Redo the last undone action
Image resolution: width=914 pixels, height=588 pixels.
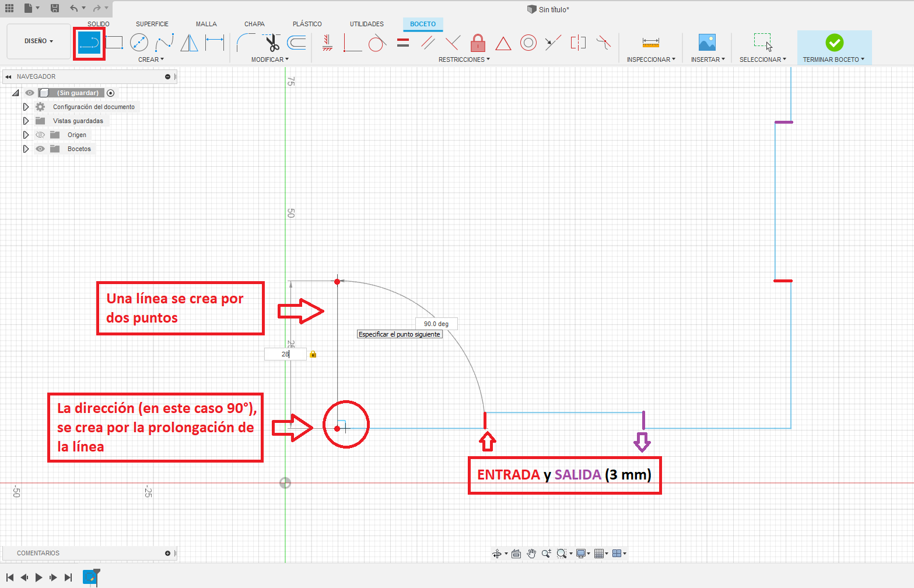pos(97,8)
